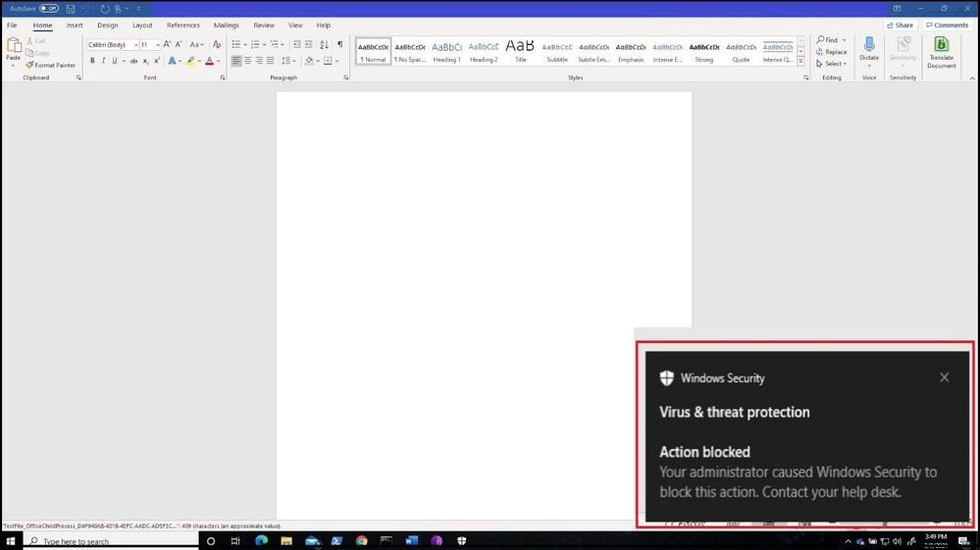Apply the Title style
This screenshot has width=980, height=550.
tap(520, 51)
